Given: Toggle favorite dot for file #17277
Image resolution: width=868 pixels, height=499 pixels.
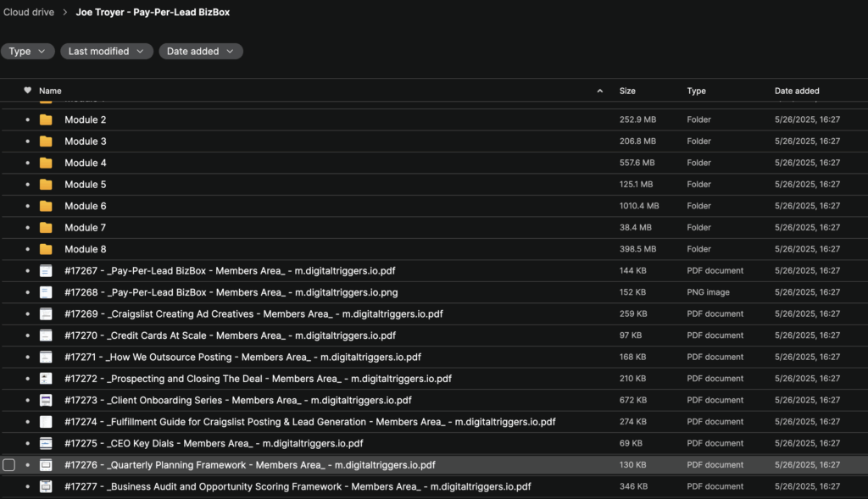Looking at the screenshot, I should pyautogui.click(x=28, y=486).
